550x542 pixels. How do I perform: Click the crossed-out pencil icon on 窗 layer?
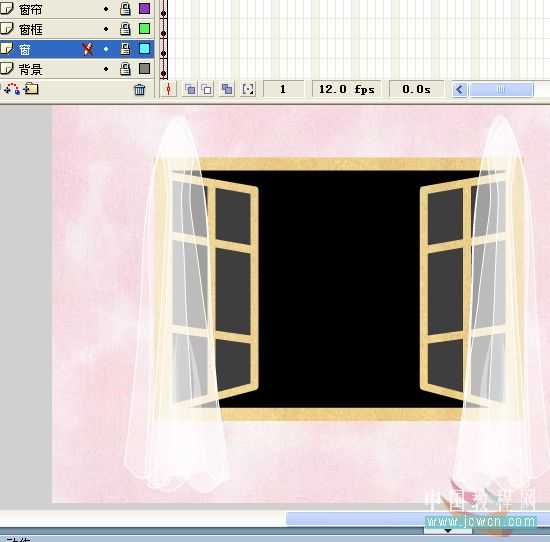88,49
